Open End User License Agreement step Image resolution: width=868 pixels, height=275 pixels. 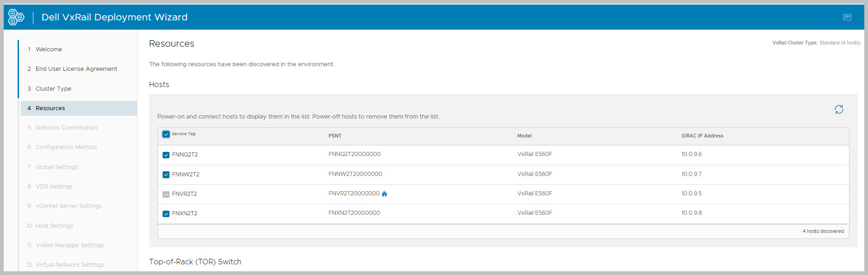pos(76,69)
